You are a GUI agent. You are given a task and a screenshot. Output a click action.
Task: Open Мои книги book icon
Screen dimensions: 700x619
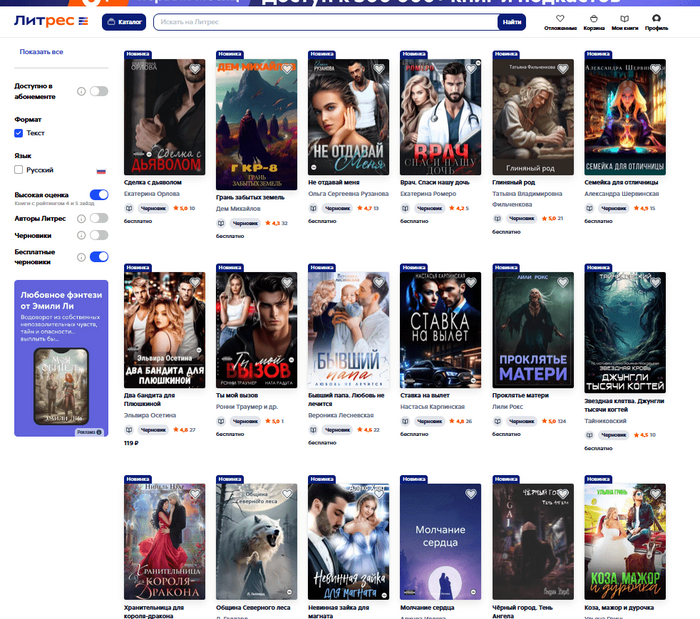(x=625, y=18)
